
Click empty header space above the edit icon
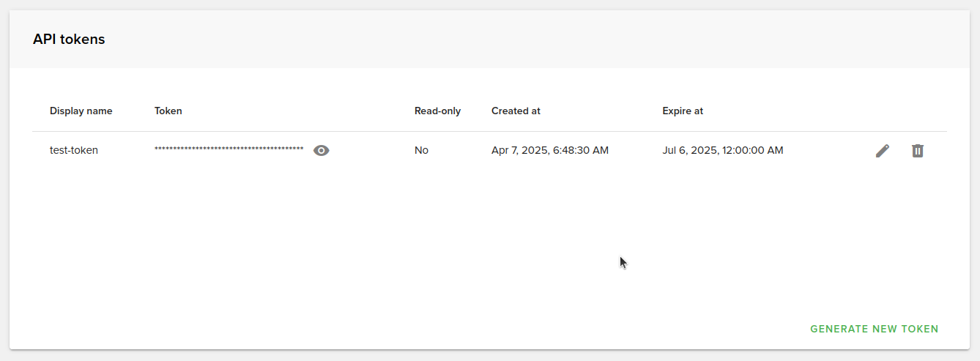[x=883, y=111]
